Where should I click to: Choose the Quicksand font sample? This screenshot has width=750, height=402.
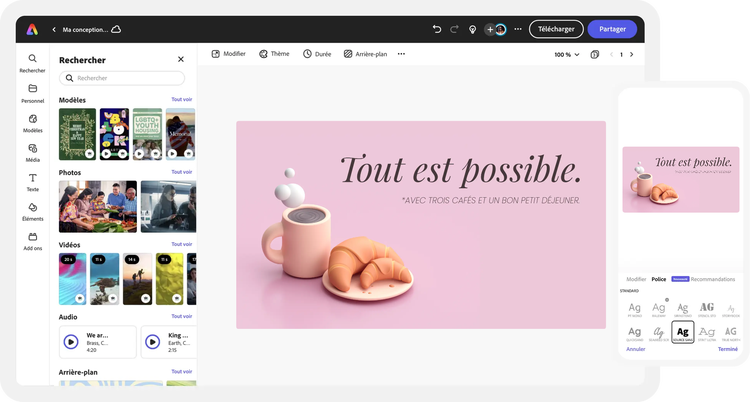(635, 334)
